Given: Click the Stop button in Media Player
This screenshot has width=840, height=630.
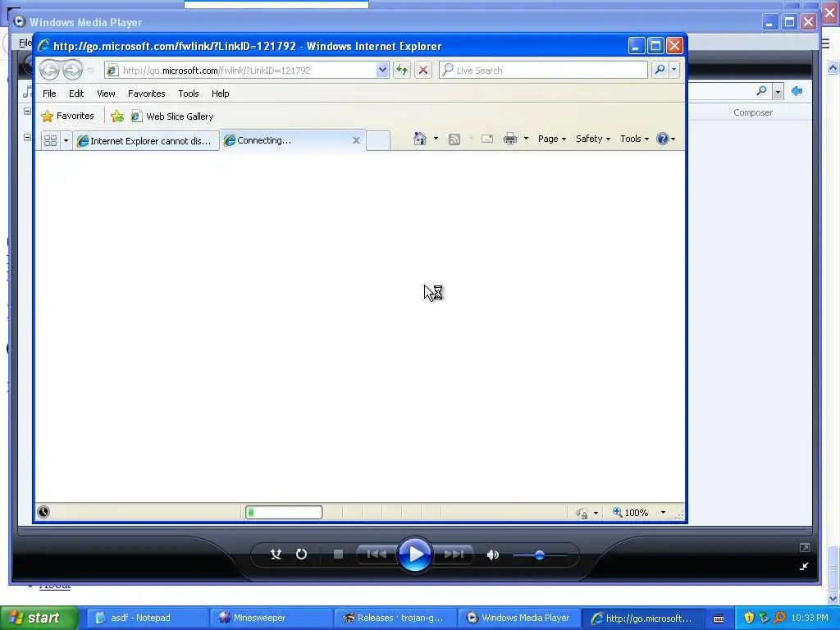Looking at the screenshot, I should [x=338, y=555].
